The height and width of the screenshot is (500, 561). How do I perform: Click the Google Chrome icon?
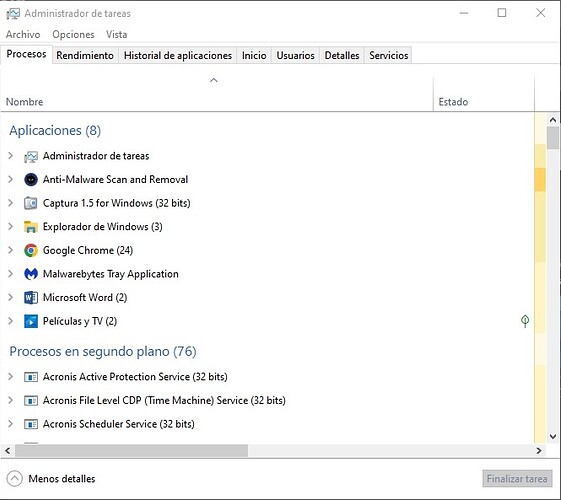(31, 250)
